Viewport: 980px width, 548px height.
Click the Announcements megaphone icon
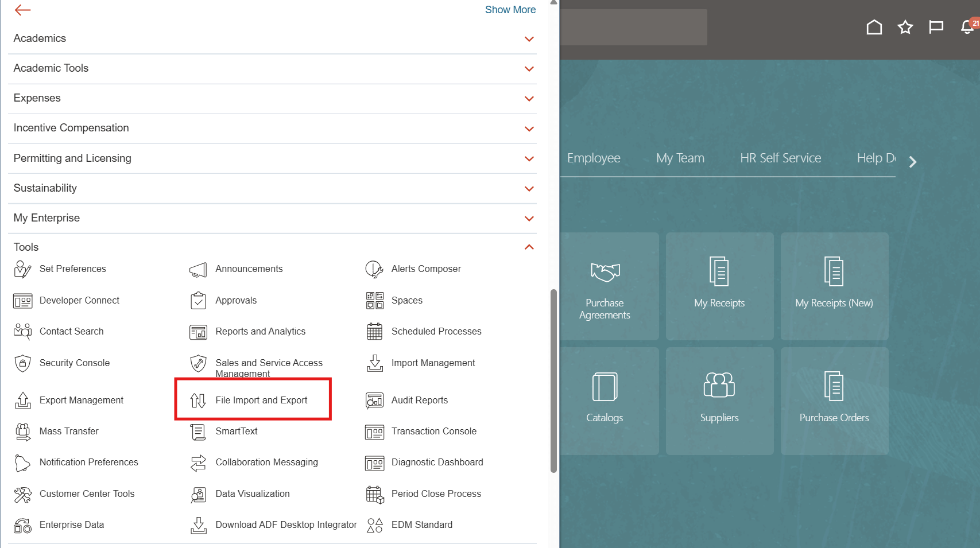pos(198,269)
